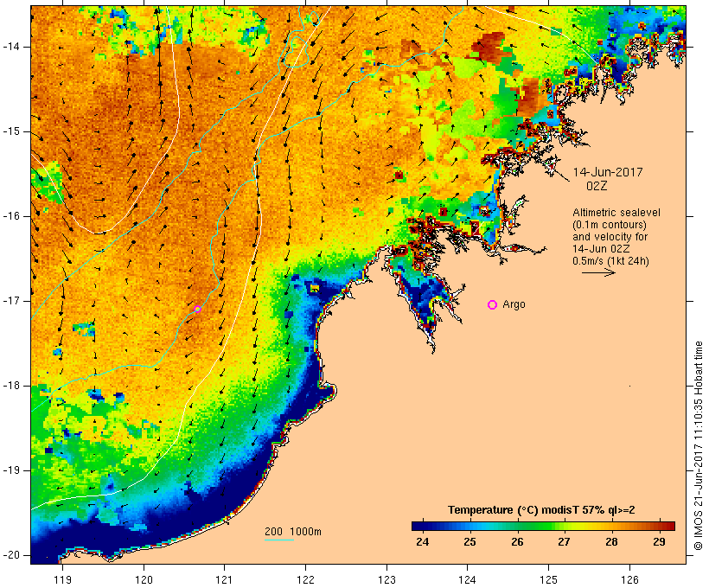The image size is (709, 588).
Task: Click the 123 longitude axis label
Action: point(386,580)
